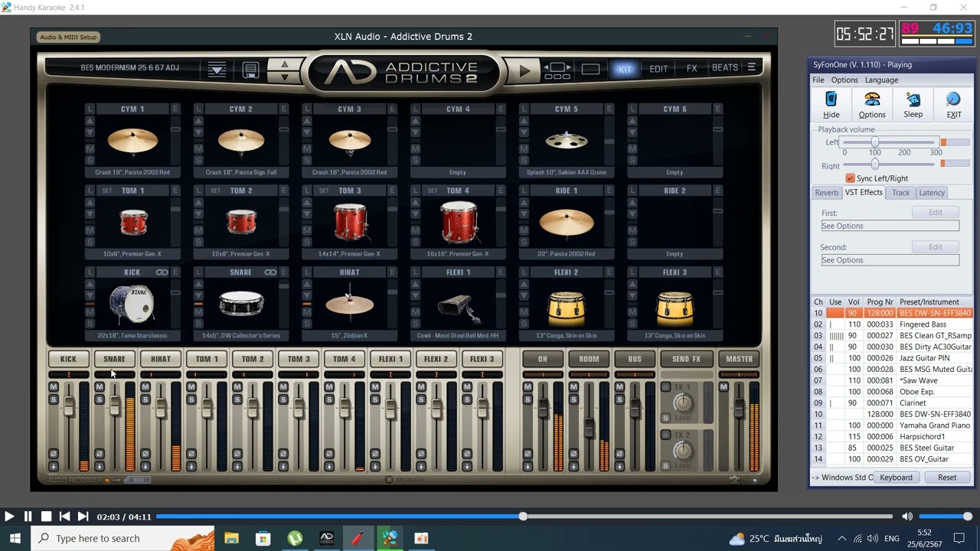
Task: Mute the CYM 1 kit piece
Action: (90, 148)
